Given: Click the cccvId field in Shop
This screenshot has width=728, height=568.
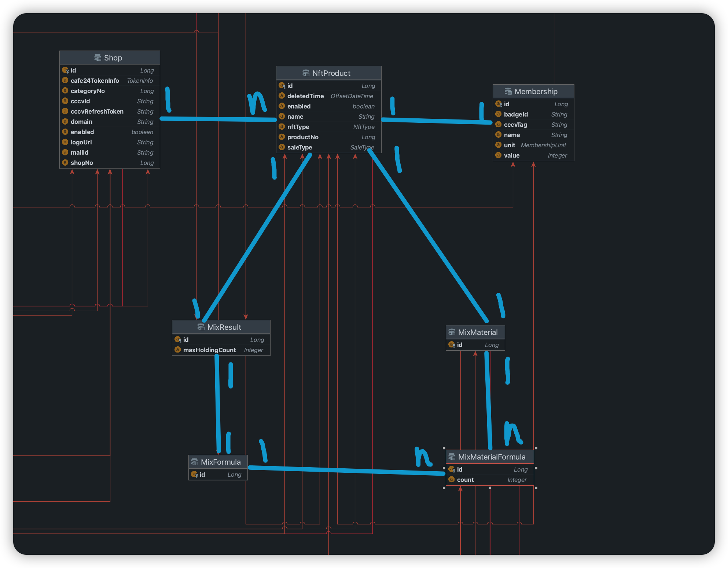Looking at the screenshot, I should tap(110, 101).
